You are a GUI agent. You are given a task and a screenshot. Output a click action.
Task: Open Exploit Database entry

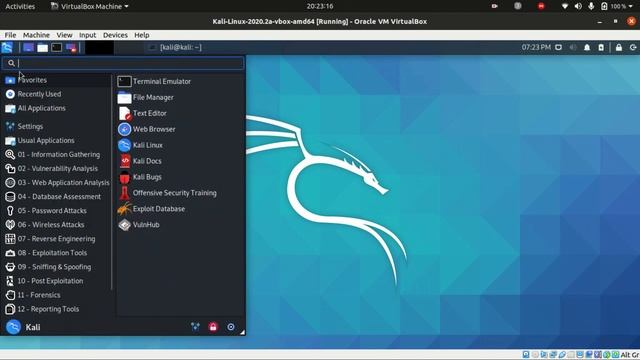tap(180, 209)
